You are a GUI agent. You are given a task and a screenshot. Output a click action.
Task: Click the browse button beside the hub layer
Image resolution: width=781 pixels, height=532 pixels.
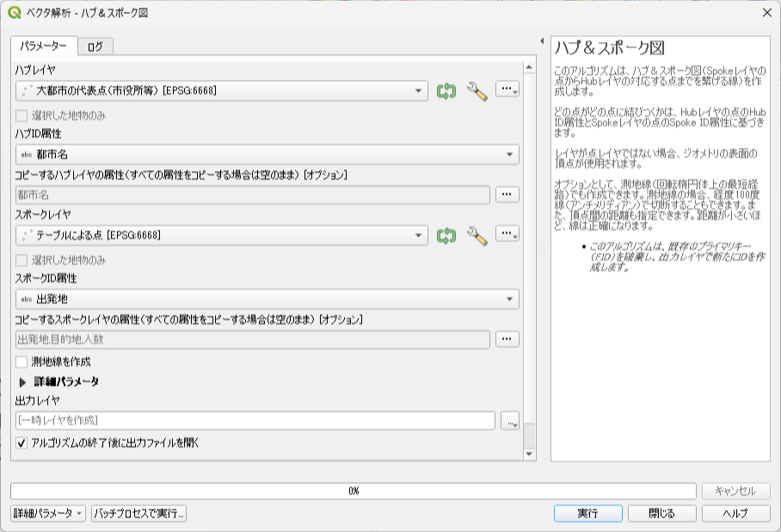(507, 89)
